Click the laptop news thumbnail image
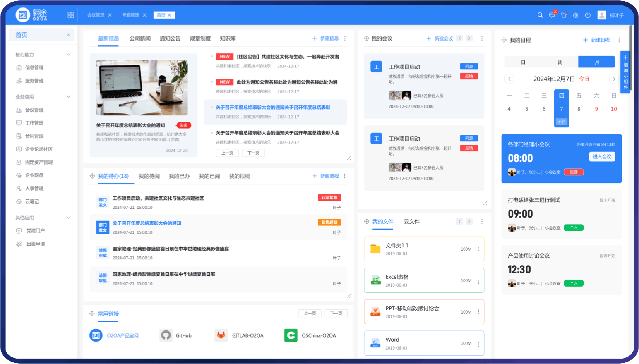The image size is (639, 364). point(142,88)
